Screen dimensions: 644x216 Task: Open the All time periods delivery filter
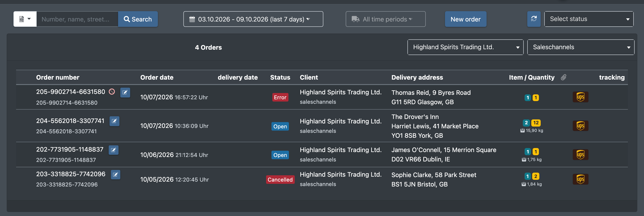coord(386,19)
